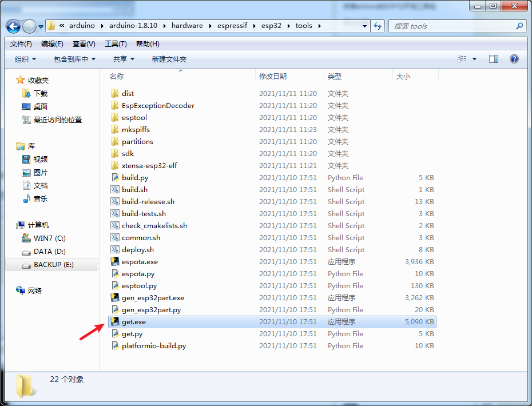The image size is (532, 406).
Task: Select the build.sh script icon
Action: point(115,190)
